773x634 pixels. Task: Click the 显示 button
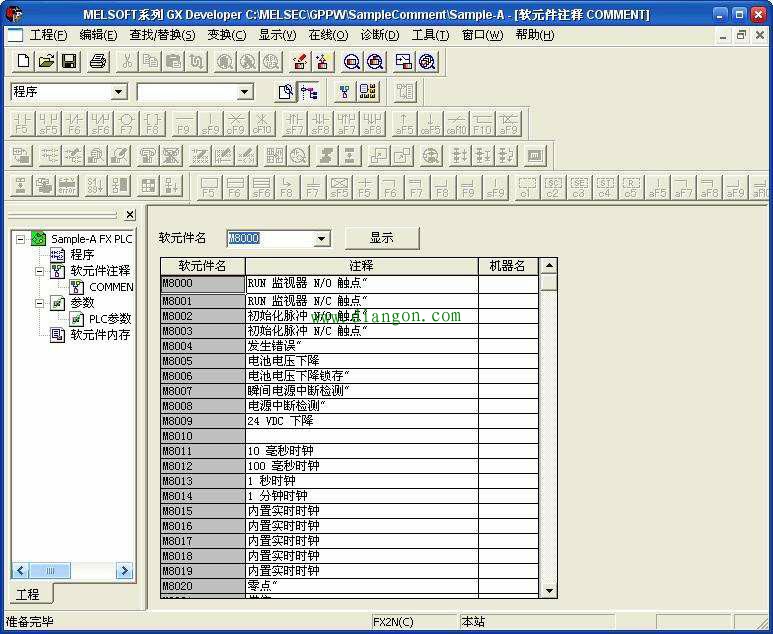click(382, 238)
